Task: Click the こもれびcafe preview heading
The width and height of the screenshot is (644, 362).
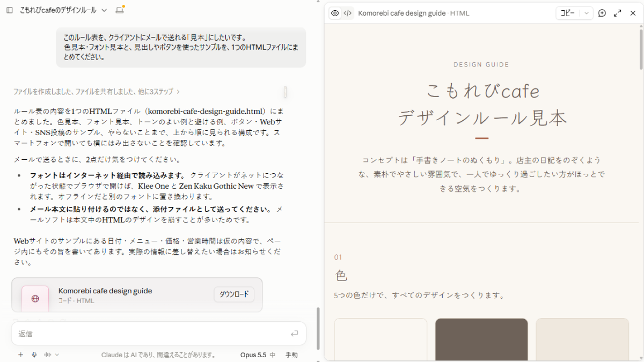Action: (x=482, y=91)
